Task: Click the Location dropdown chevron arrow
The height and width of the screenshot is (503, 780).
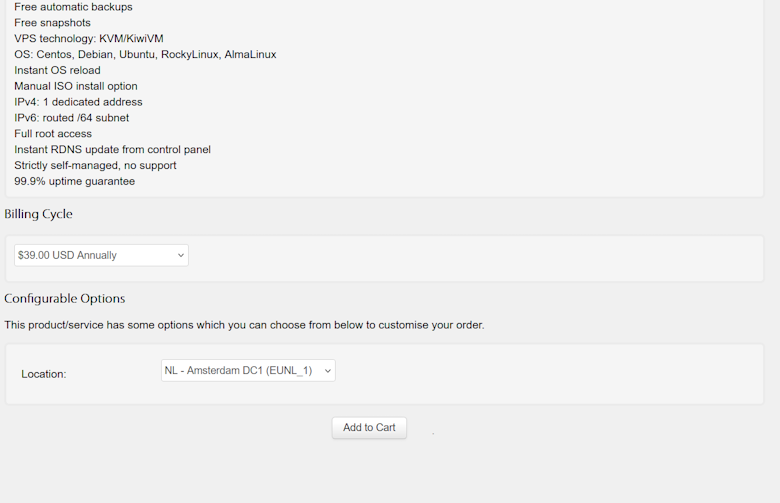Action: point(328,370)
